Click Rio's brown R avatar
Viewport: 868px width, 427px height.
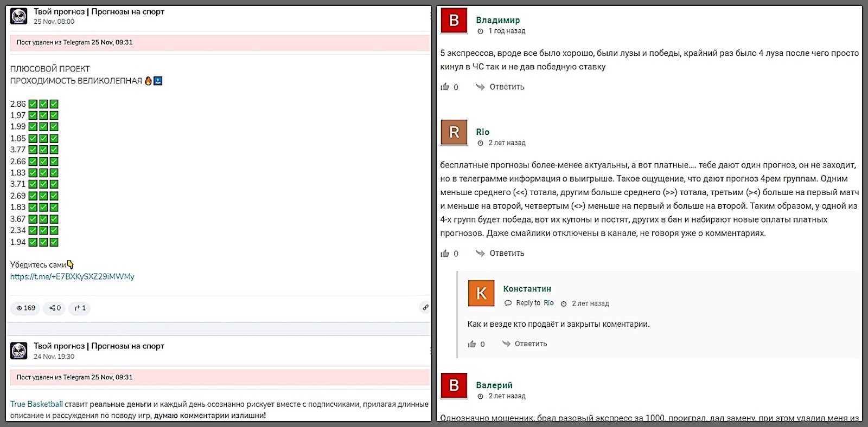coord(454,132)
